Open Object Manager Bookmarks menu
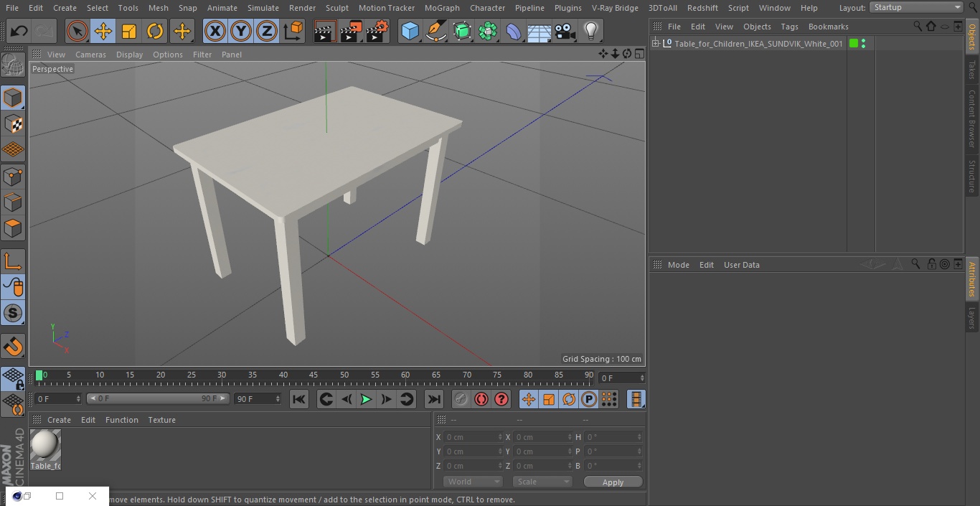Image resolution: width=980 pixels, height=506 pixels. pos(828,27)
